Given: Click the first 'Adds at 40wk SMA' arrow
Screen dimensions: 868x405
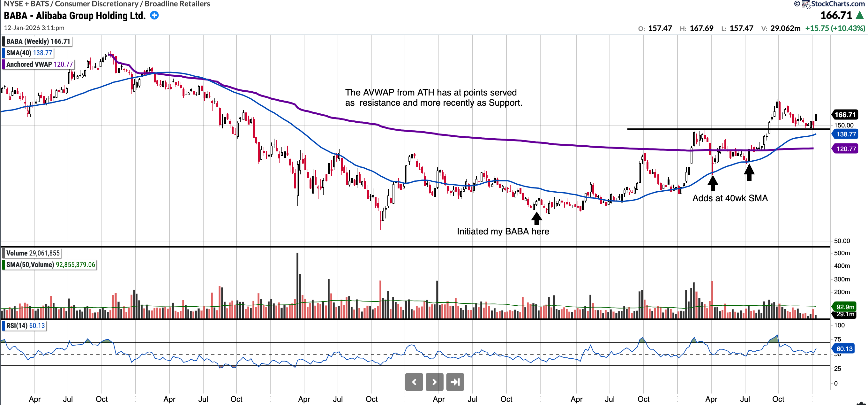Looking at the screenshot, I should pyautogui.click(x=712, y=183).
